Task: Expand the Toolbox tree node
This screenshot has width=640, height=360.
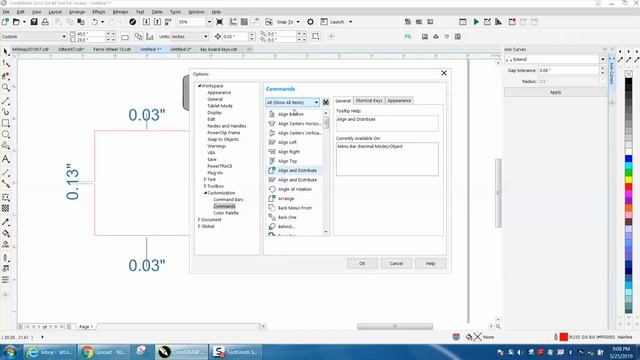Action: [x=205, y=186]
